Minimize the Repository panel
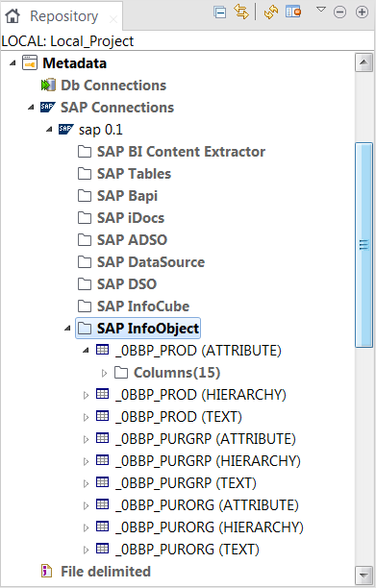The height and width of the screenshot is (588, 376). pos(340,12)
